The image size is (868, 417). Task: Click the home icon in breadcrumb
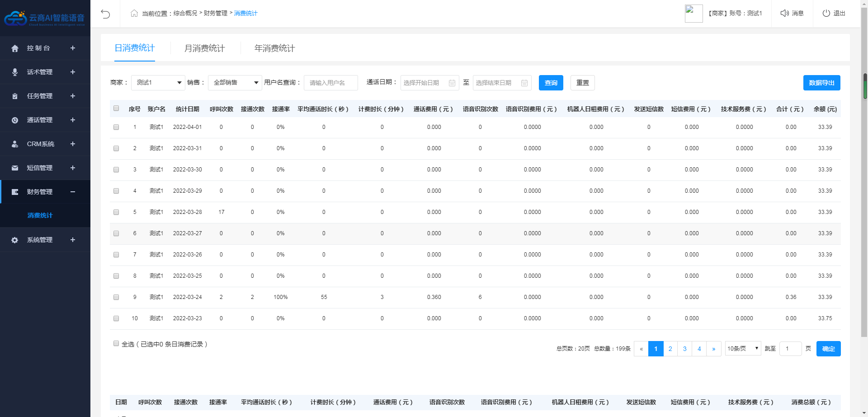tap(134, 14)
